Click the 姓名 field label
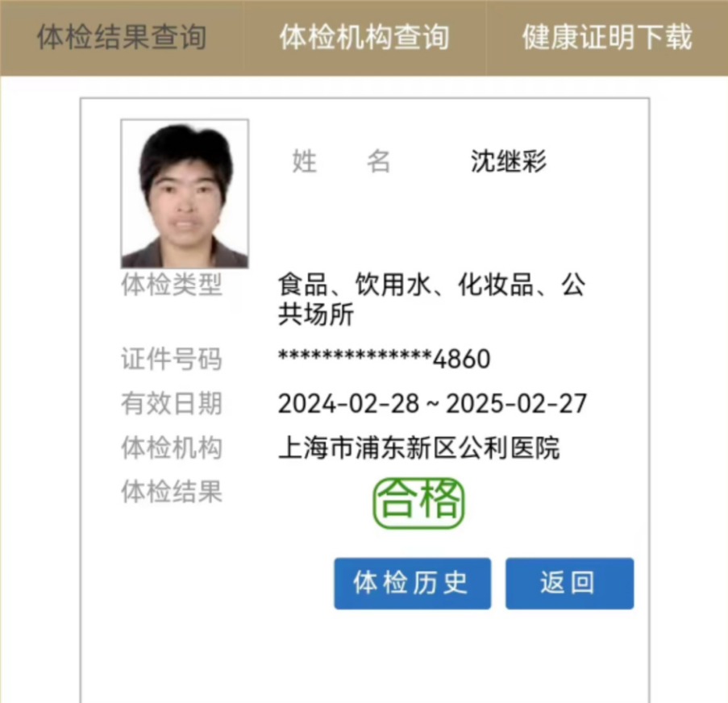This screenshot has height=703, width=728. (x=341, y=161)
